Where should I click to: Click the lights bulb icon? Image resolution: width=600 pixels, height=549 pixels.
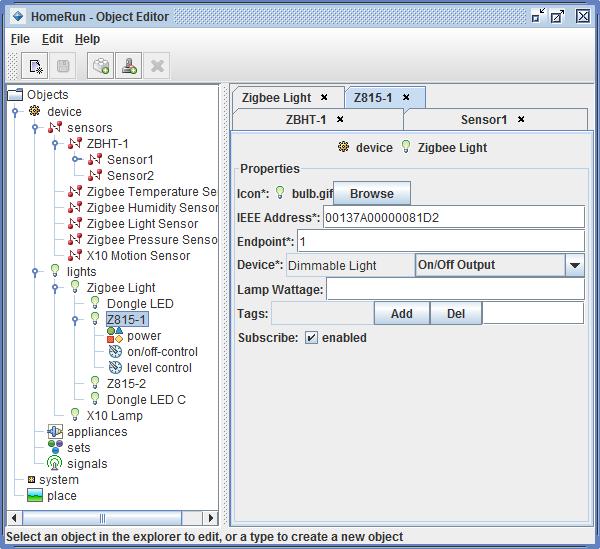[55, 271]
